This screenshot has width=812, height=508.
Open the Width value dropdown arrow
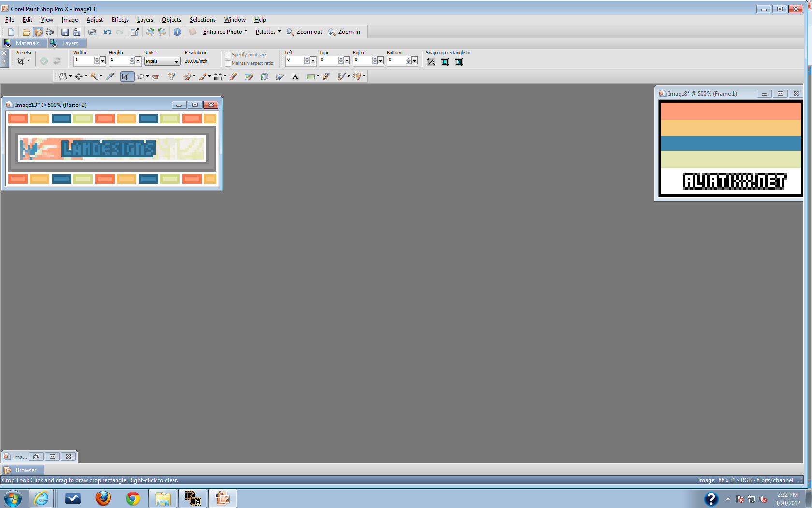click(x=102, y=61)
